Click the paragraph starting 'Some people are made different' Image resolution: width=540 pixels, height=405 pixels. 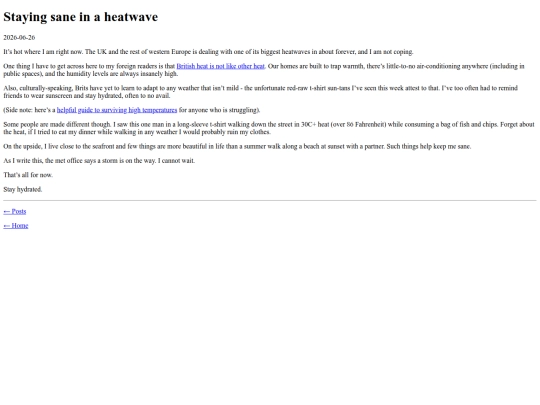click(x=269, y=128)
